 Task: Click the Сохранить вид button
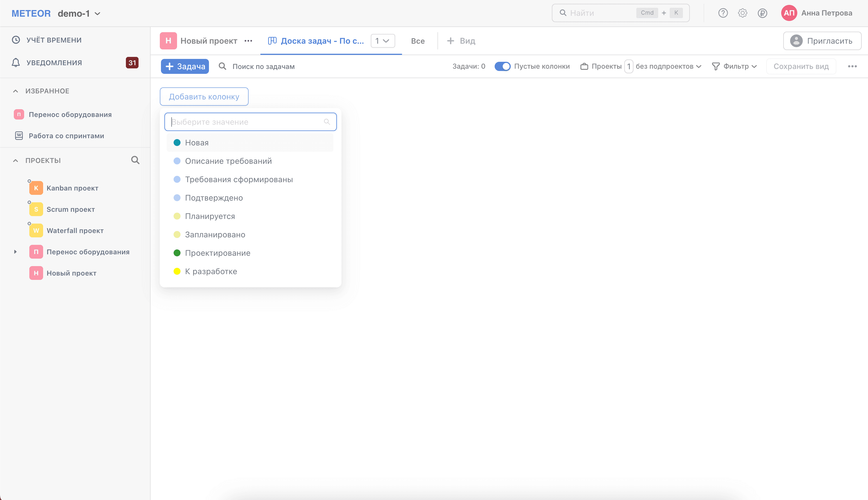point(801,66)
